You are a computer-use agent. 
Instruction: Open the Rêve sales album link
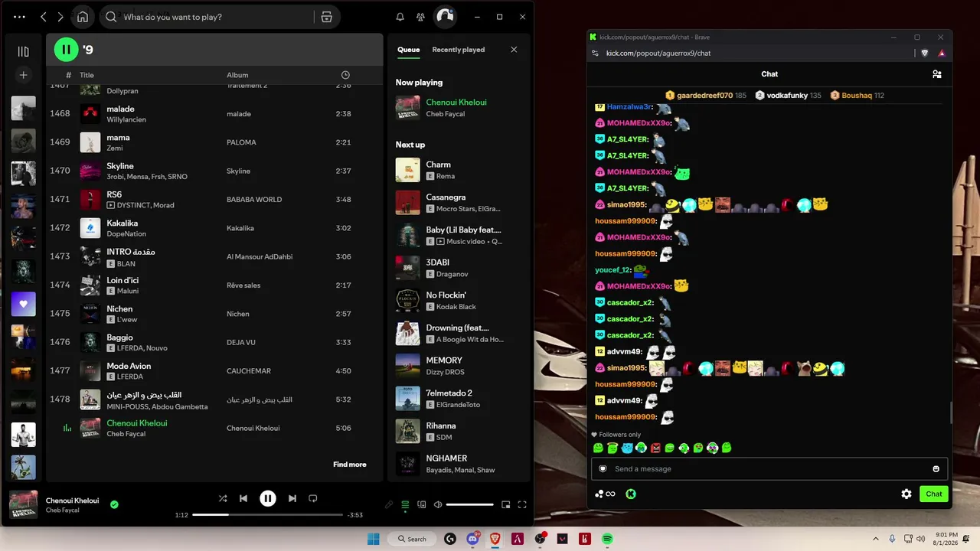[243, 285]
